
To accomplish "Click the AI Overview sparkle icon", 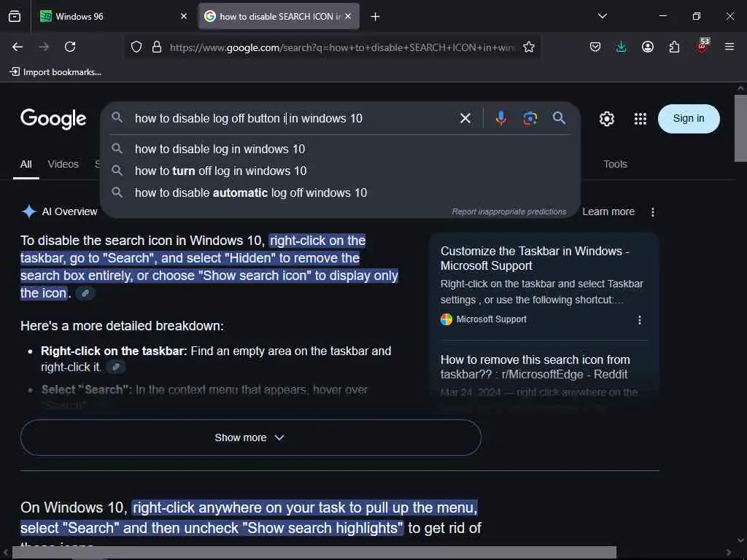I will click(29, 211).
